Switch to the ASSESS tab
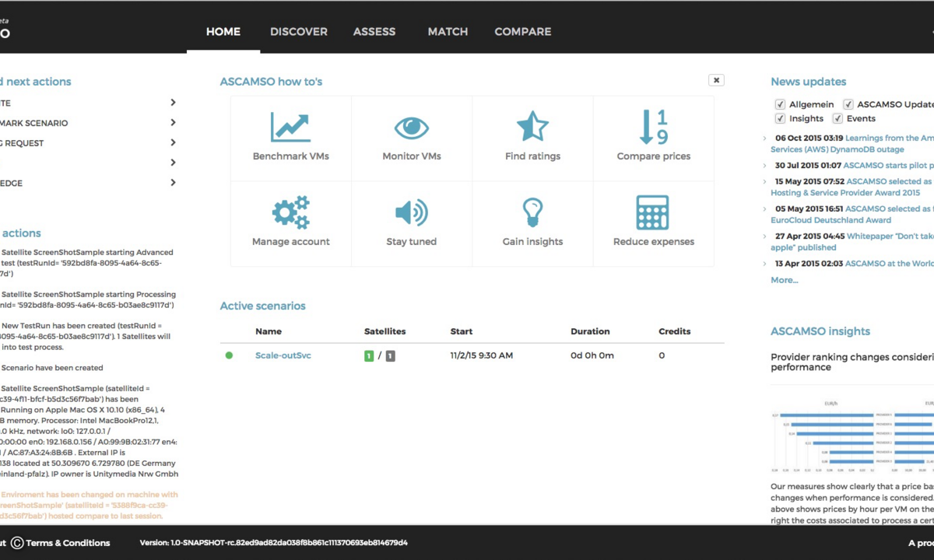The height and width of the screenshot is (560, 934). point(374,32)
